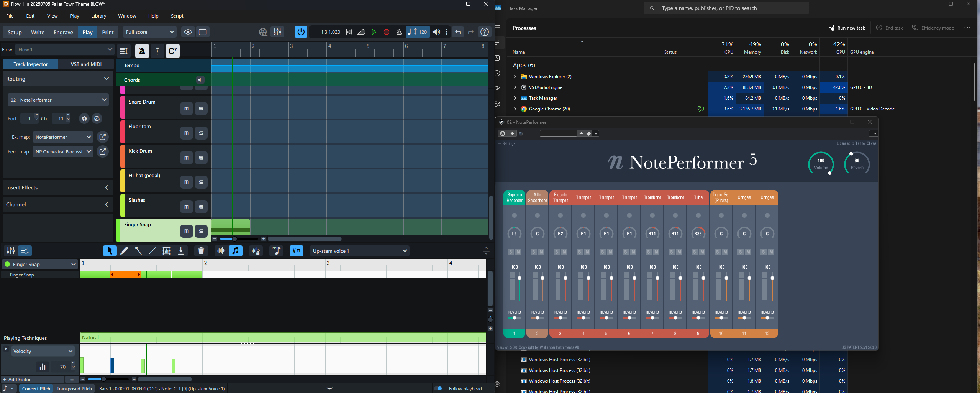Rewind to beginning of flow
This screenshot has height=393, width=980.
pos(349,32)
